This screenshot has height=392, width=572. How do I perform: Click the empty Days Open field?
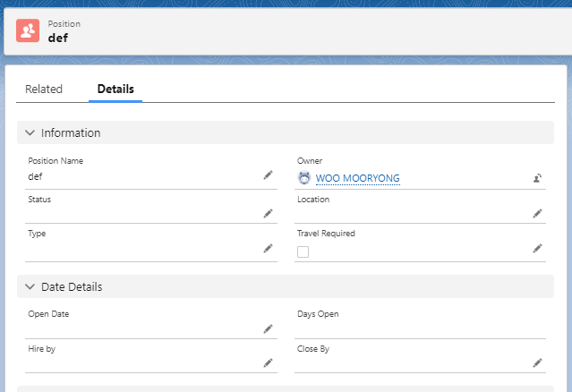pyautogui.click(x=412, y=328)
